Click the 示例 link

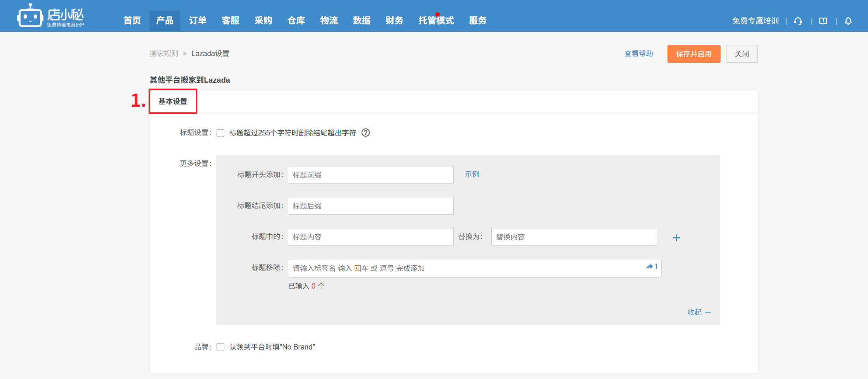click(472, 174)
